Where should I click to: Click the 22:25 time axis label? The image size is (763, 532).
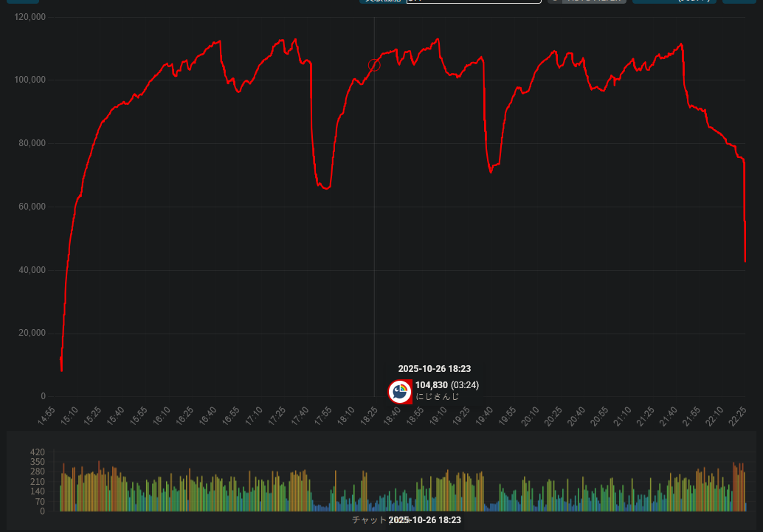tap(737, 417)
